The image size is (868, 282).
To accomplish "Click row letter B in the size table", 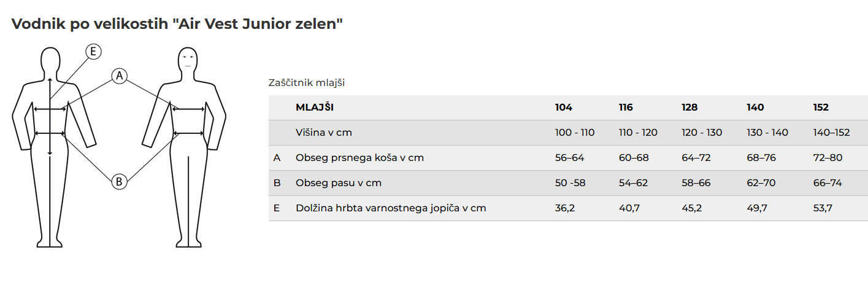I will click(x=277, y=183).
